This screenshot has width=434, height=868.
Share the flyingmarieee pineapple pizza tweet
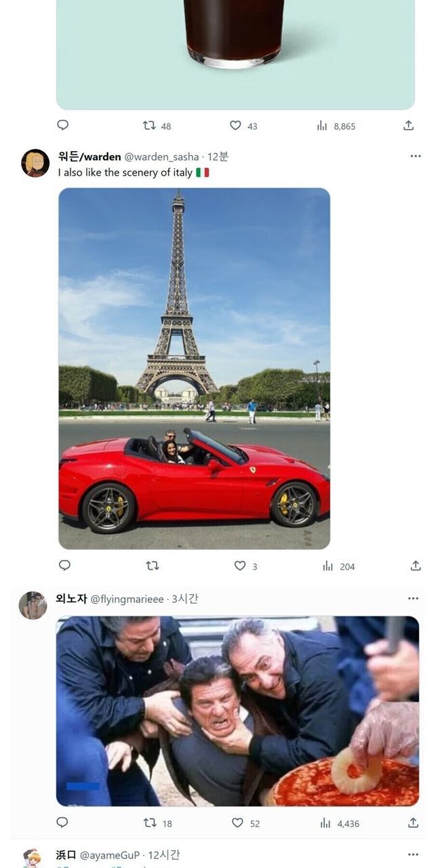[x=413, y=823]
